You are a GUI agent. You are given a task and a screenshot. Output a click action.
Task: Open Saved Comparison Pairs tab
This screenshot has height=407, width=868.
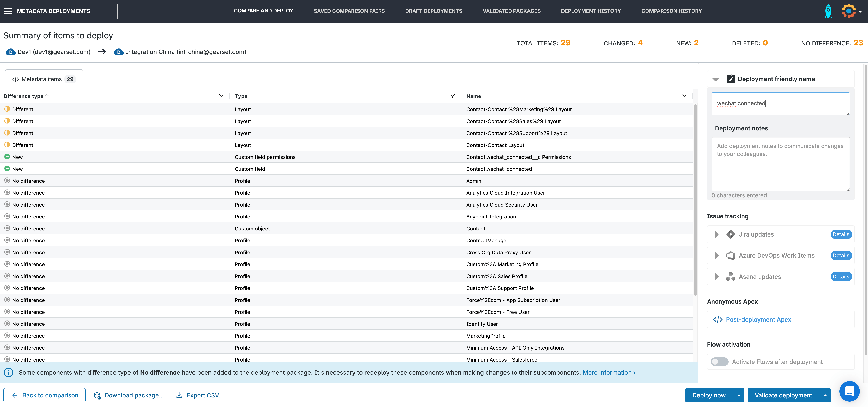[x=349, y=11]
